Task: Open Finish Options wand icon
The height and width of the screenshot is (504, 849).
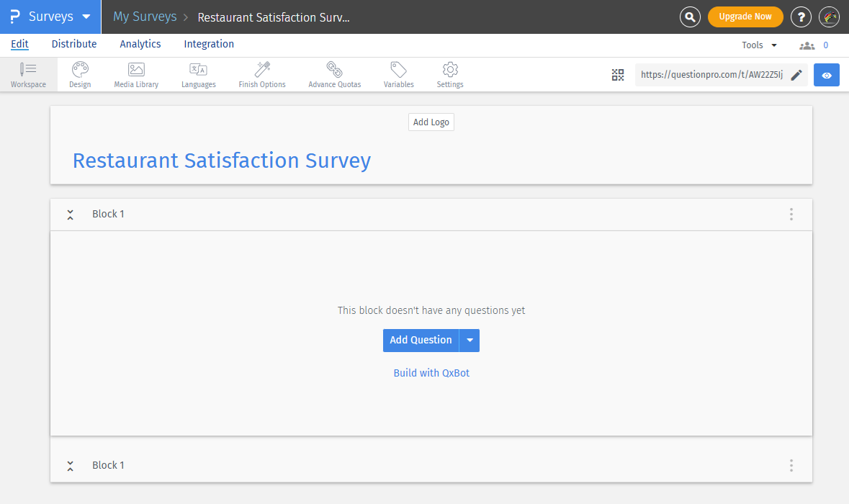Action: [x=262, y=74]
